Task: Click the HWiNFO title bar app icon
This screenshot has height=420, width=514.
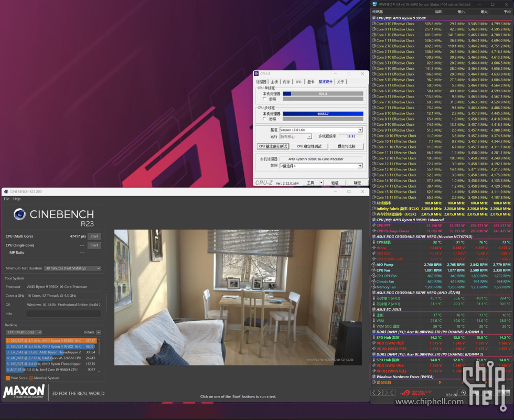Action: pyautogui.click(x=374, y=4)
